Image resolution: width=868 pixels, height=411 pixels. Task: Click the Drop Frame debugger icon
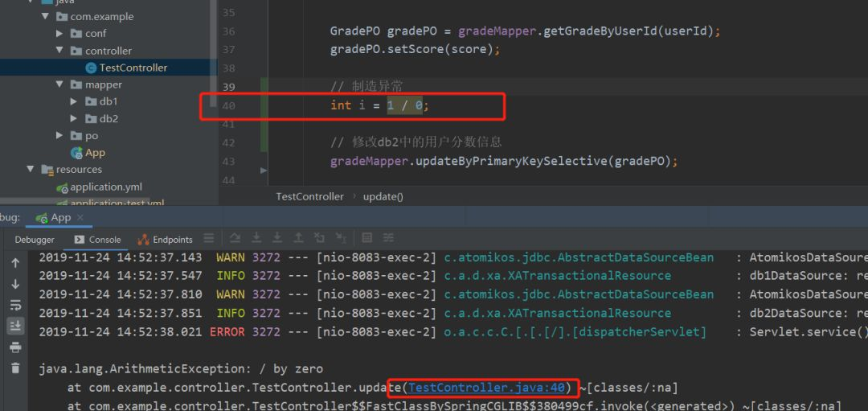319,238
